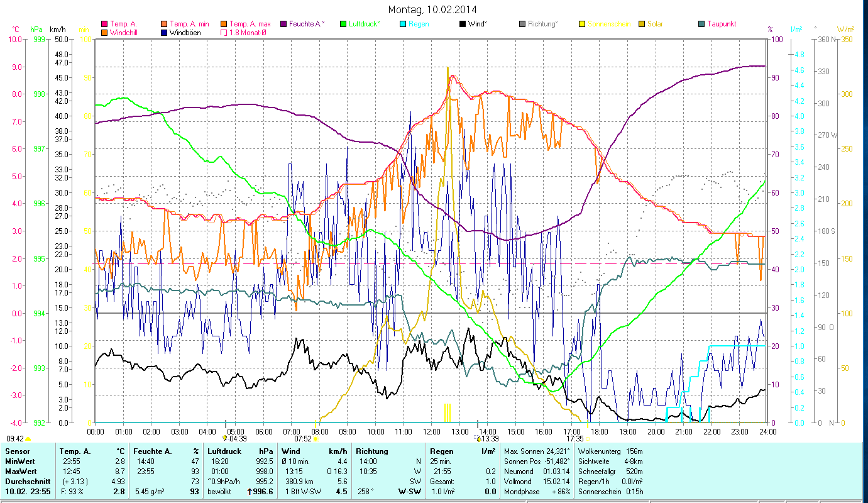
Task: Click the magenta Temp. A. legend swatch
Action: [x=104, y=24]
